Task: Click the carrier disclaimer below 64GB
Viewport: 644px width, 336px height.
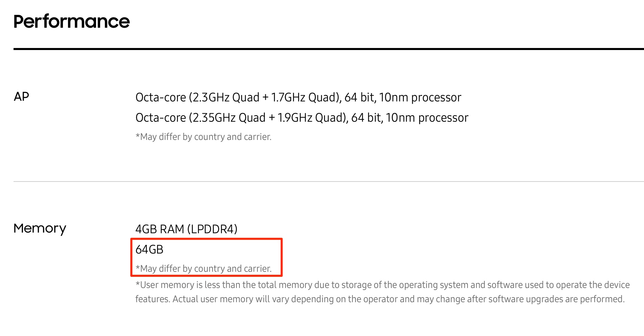Action: point(203,269)
